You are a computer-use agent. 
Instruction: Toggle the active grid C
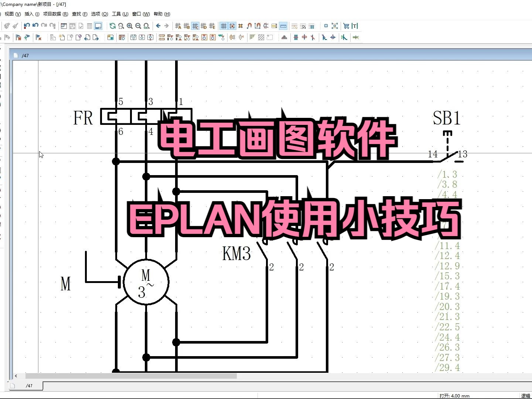tap(195, 26)
